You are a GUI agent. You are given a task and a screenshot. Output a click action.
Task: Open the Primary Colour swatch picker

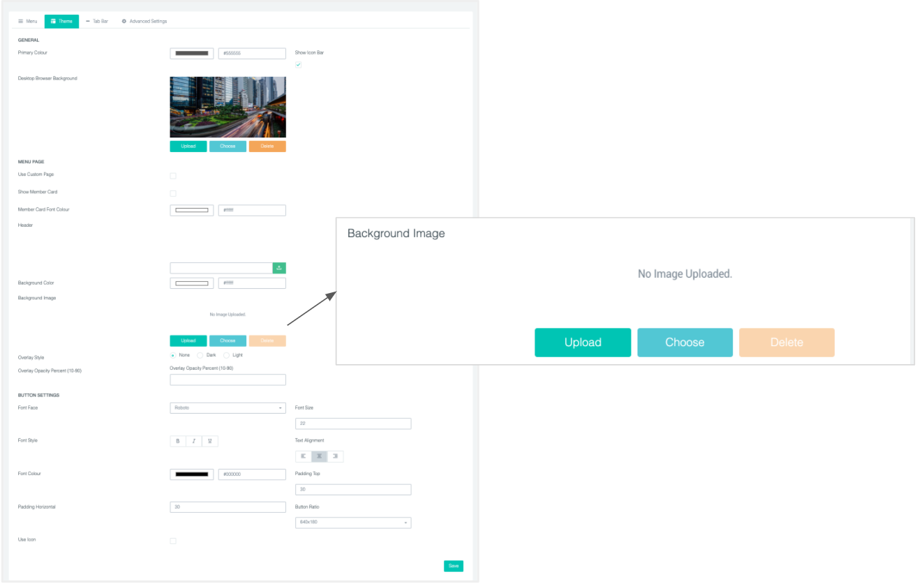tap(192, 53)
